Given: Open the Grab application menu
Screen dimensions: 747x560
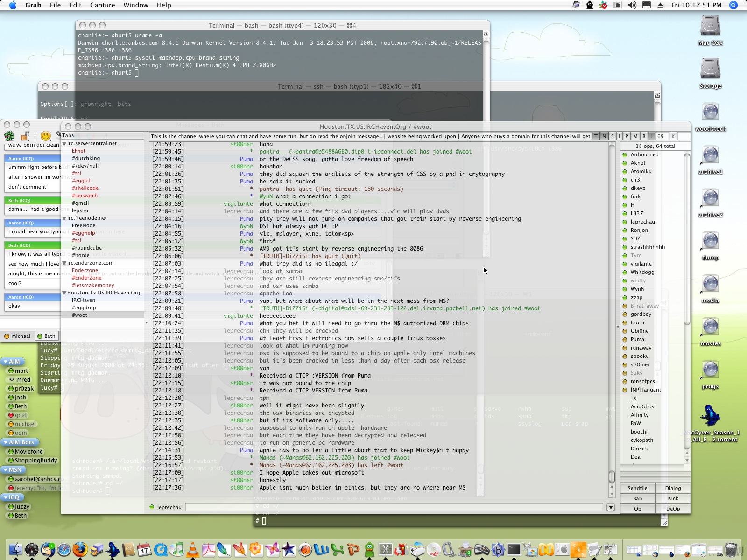Looking at the screenshot, I should [x=33, y=5].
